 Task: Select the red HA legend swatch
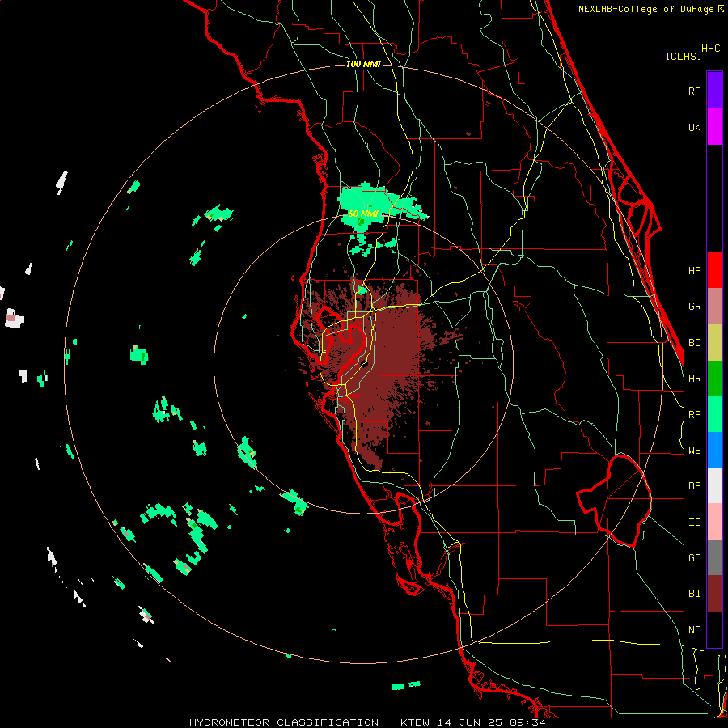(714, 270)
